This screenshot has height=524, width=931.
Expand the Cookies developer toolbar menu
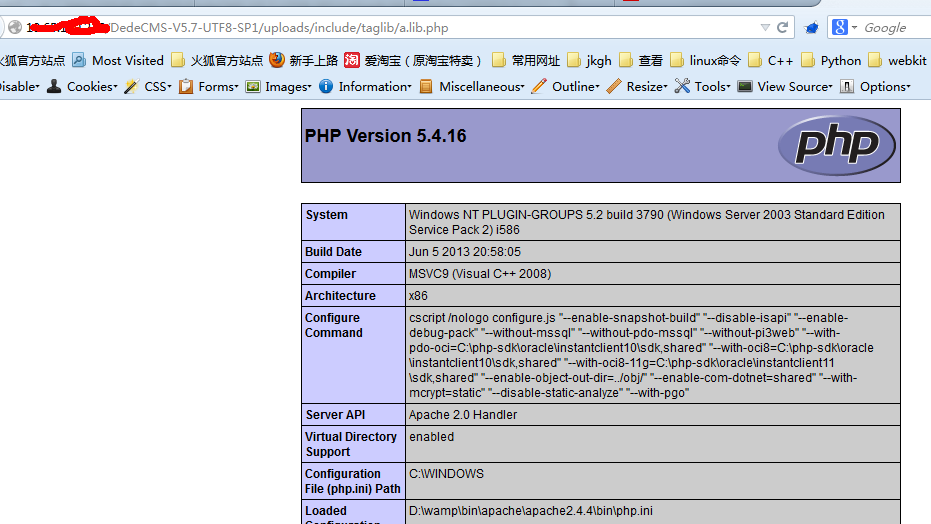(92, 87)
